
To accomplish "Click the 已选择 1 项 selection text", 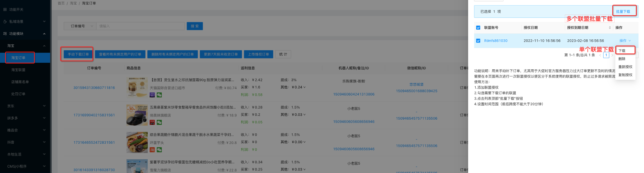I will pos(490,12).
